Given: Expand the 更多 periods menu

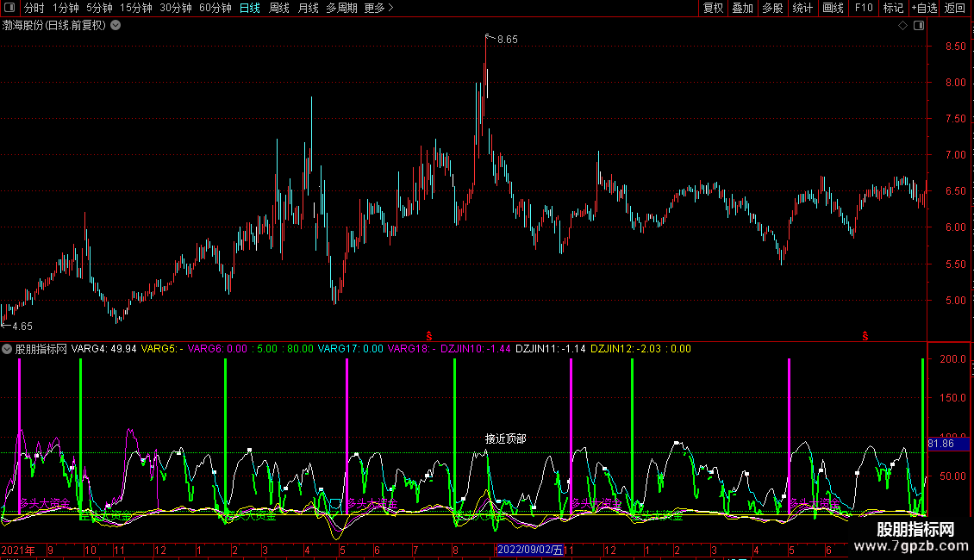Looking at the screenshot, I should [378, 9].
